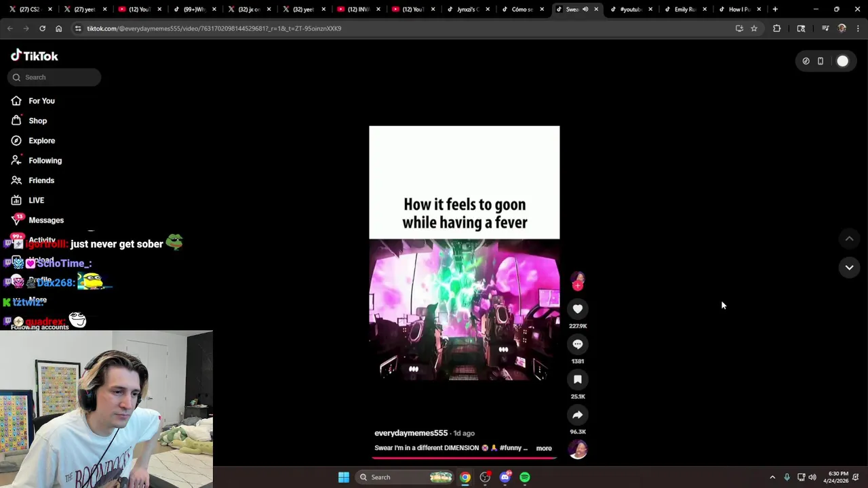Open the creator's avatar beside the video
The image size is (868, 488).
578,279
